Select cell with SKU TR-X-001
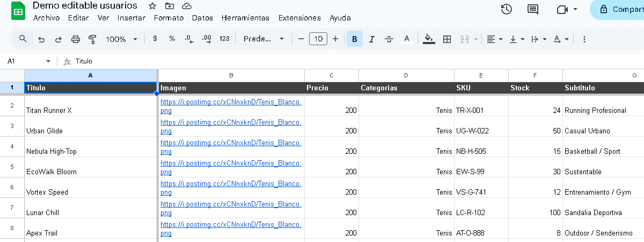Image resolution: width=644 pixels, height=242 pixels. [481, 105]
